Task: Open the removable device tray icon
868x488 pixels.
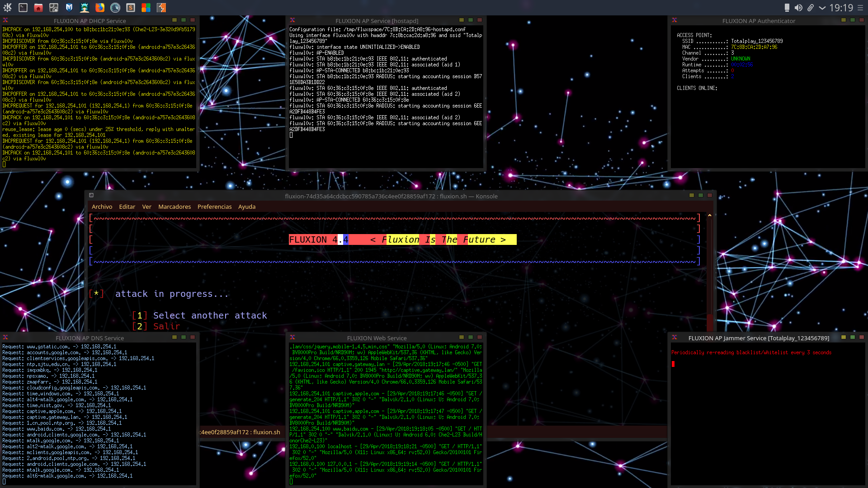Action: [x=787, y=7]
